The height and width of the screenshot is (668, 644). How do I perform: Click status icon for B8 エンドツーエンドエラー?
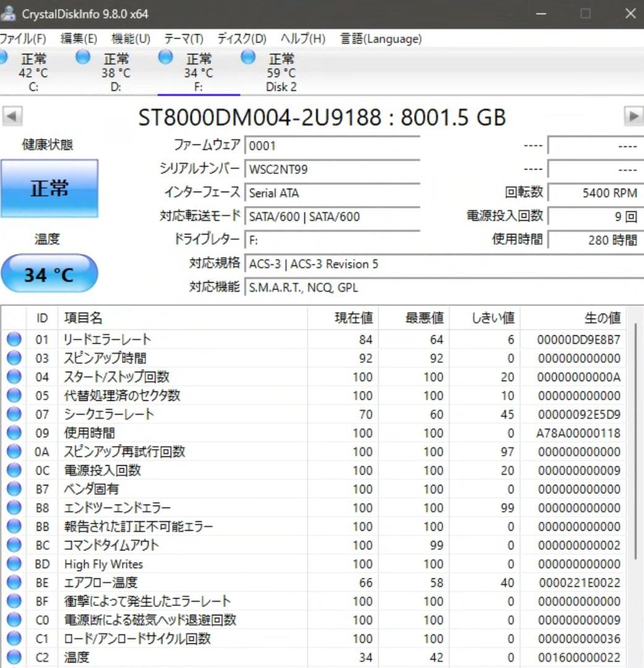(x=14, y=508)
